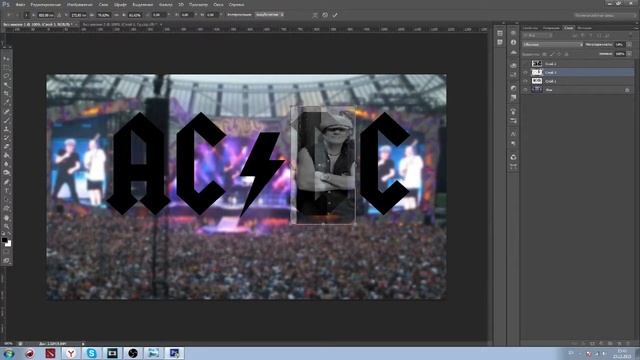Open the Редактирование menu

[45, 4]
